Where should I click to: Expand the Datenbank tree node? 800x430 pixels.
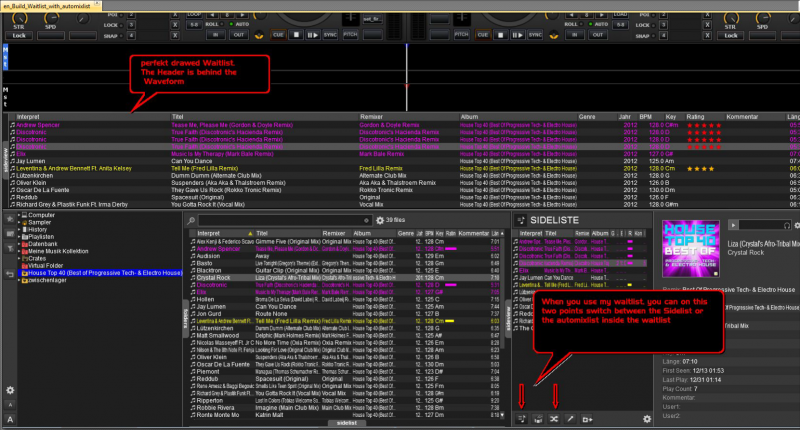tap(19, 244)
